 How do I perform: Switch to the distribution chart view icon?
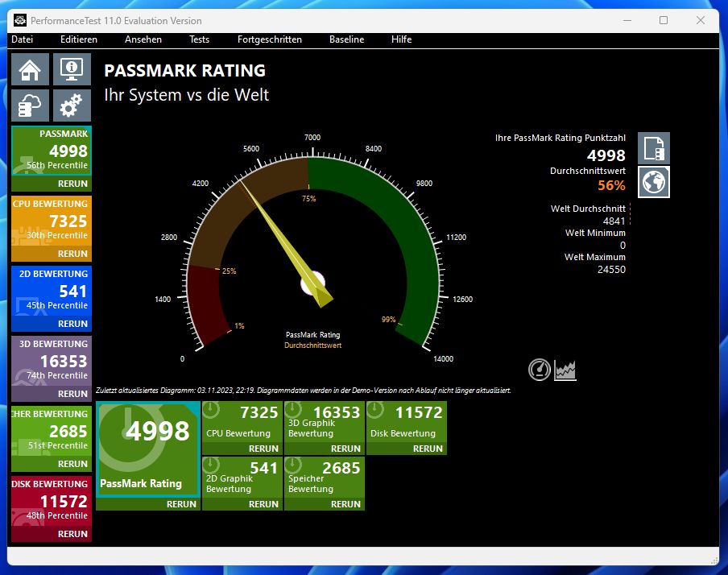[x=565, y=370]
